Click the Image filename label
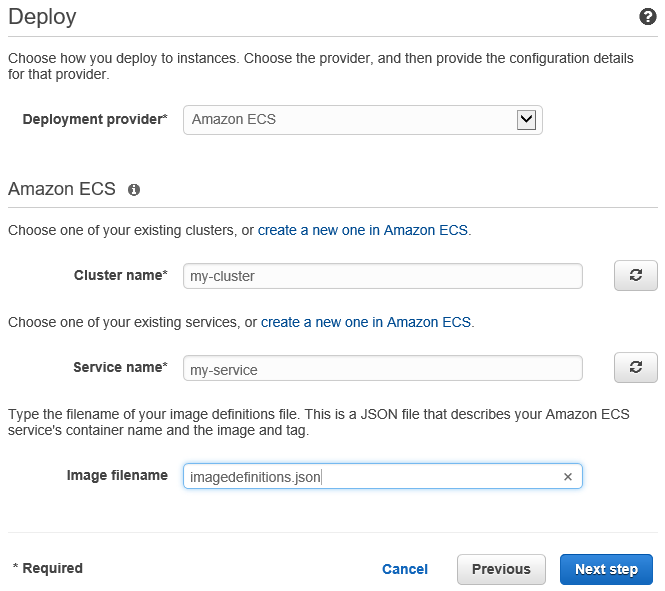Image resolution: width=665 pixels, height=591 pixels. coord(117,475)
